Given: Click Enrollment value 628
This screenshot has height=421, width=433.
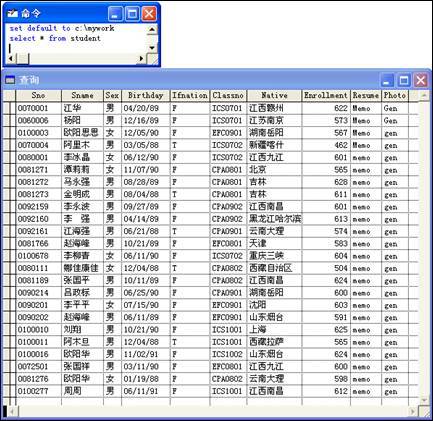Looking at the screenshot, I should click(x=326, y=182).
